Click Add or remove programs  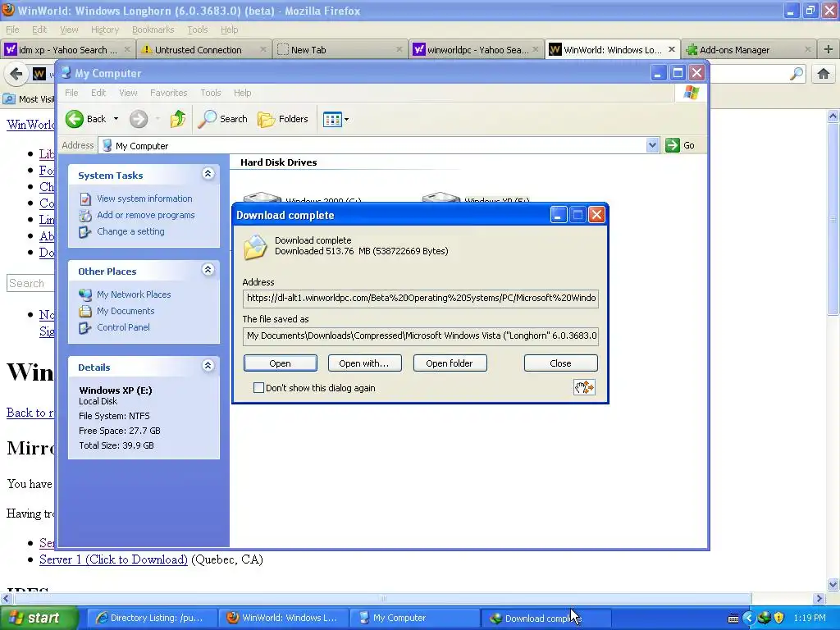tap(146, 215)
